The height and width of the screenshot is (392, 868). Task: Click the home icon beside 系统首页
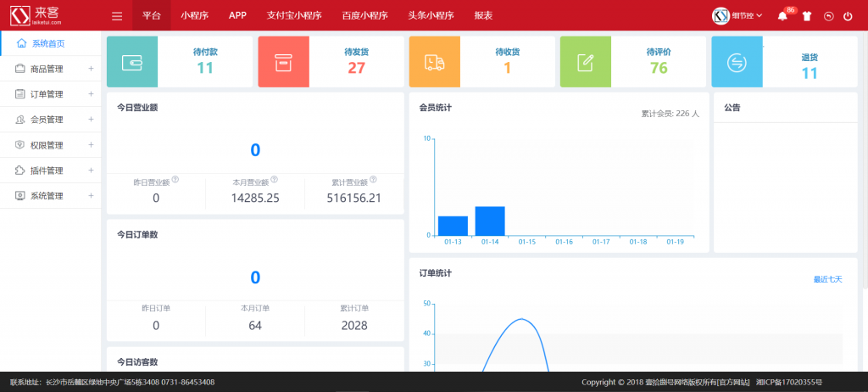point(21,42)
